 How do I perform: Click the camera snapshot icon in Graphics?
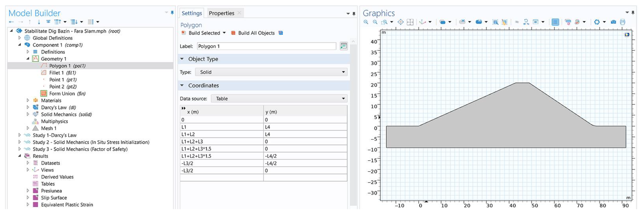(613, 22)
